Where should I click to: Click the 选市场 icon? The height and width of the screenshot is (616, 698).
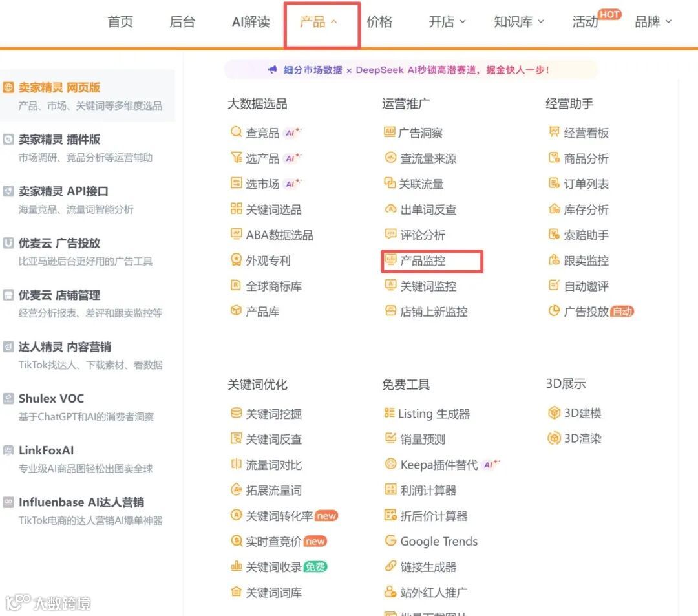coord(236,183)
